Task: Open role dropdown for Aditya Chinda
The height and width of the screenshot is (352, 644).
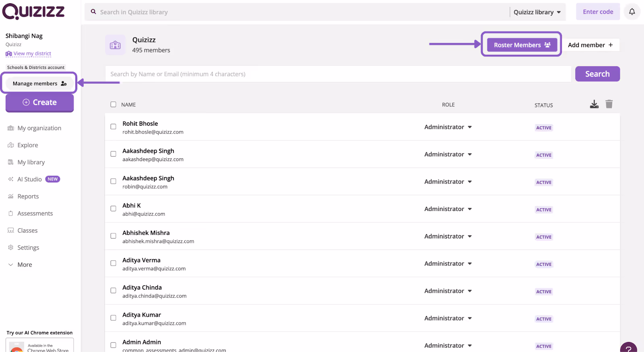Action: click(448, 291)
